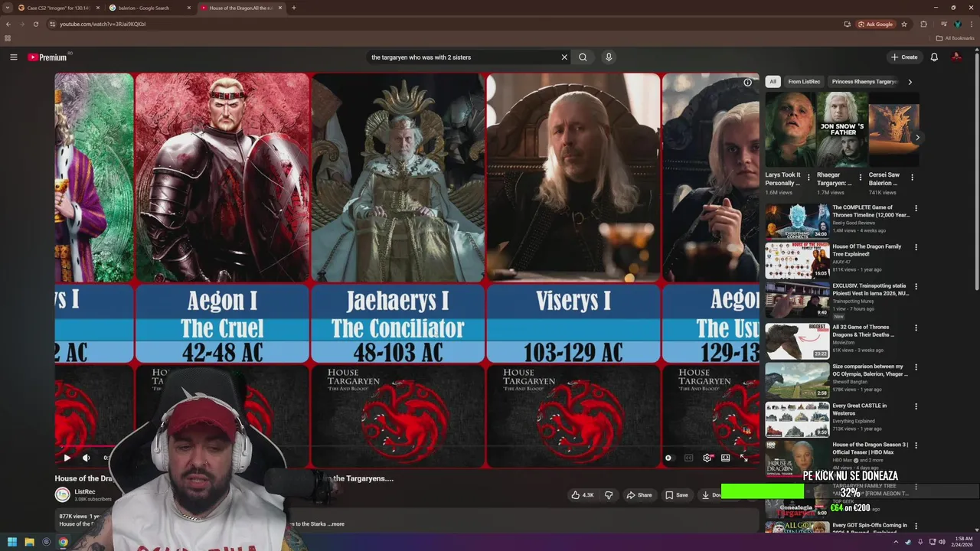Start voice search with microphone
Viewport: 980px width, 551px height.
tap(609, 57)
